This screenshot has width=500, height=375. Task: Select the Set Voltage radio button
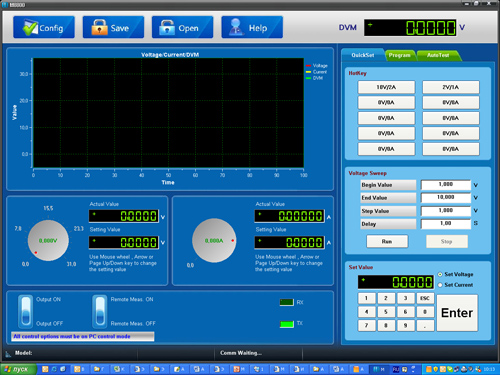tap(440, 274)
